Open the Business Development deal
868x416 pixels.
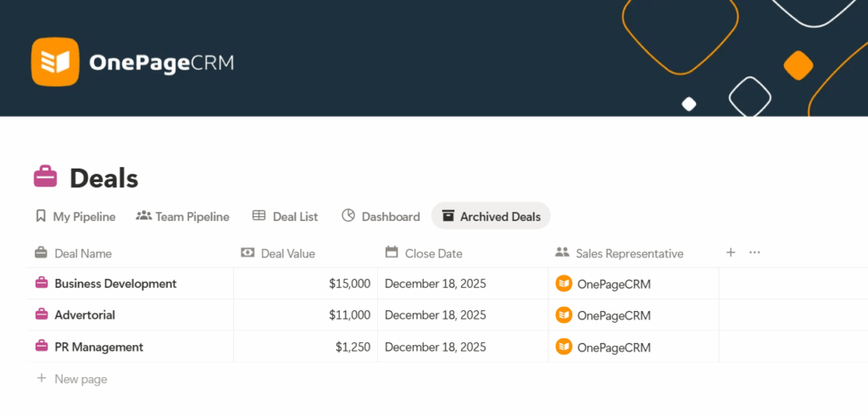point(115,284)
